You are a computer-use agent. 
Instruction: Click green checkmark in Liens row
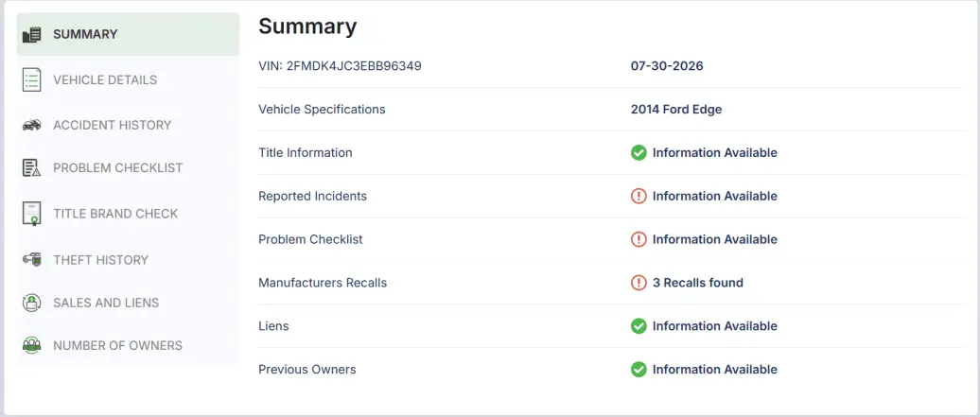(639, 326)
